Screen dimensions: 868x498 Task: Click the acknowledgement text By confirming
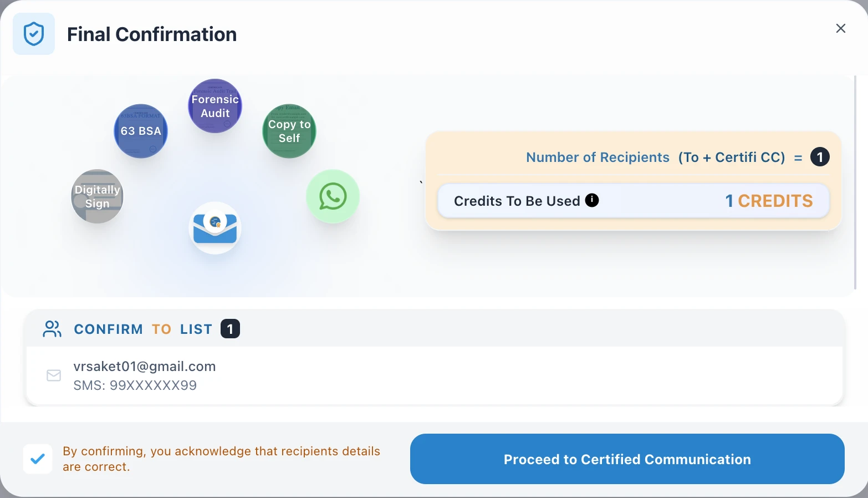[x=221, y=459]
